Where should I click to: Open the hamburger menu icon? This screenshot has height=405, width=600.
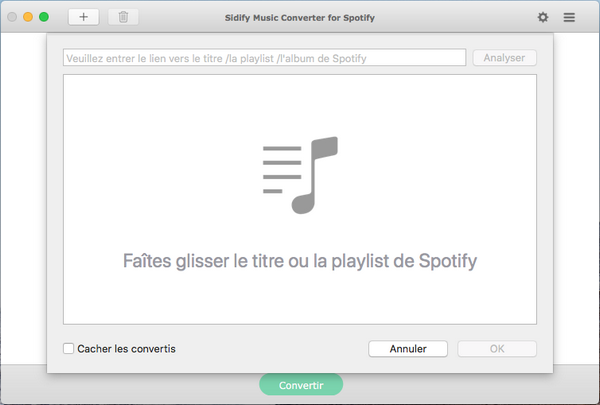click(x=569, y=17)
